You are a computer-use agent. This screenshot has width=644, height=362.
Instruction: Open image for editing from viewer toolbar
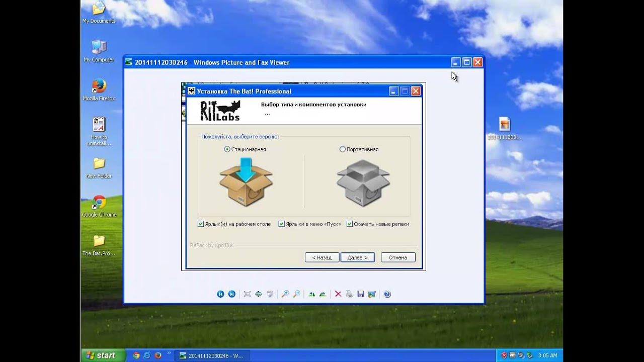click(372, 294)
